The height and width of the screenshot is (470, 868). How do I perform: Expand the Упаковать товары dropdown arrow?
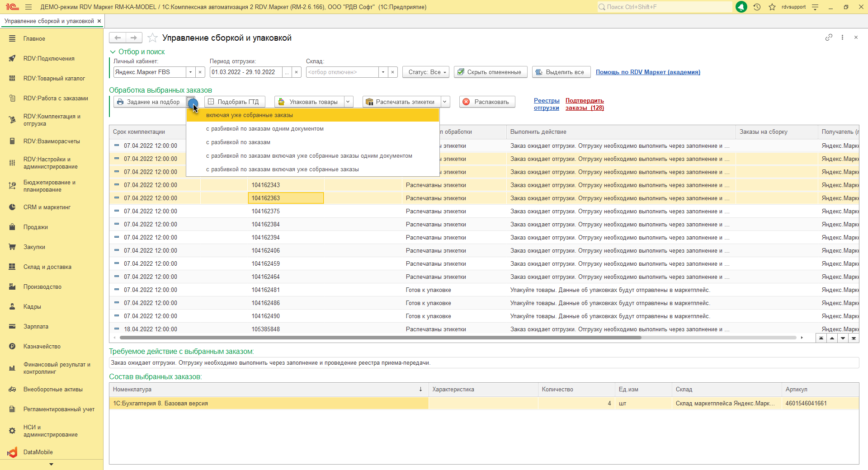tap(348, 102)
